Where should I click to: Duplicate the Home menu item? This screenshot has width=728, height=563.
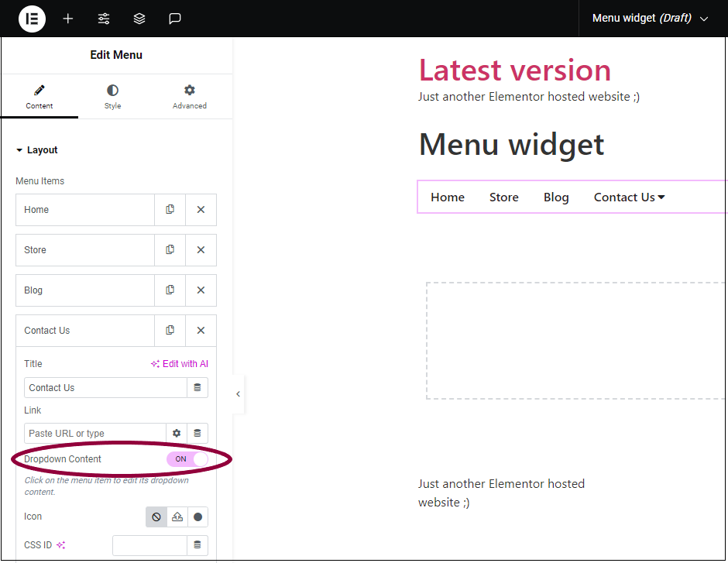click(x=170, y=210)
